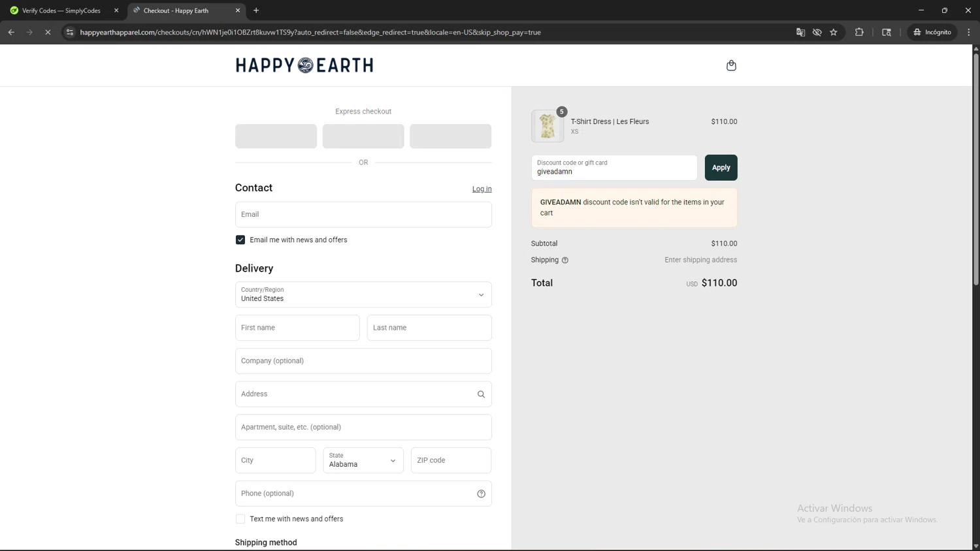Click the vertical page scrollbar

(x=976, y=170)
